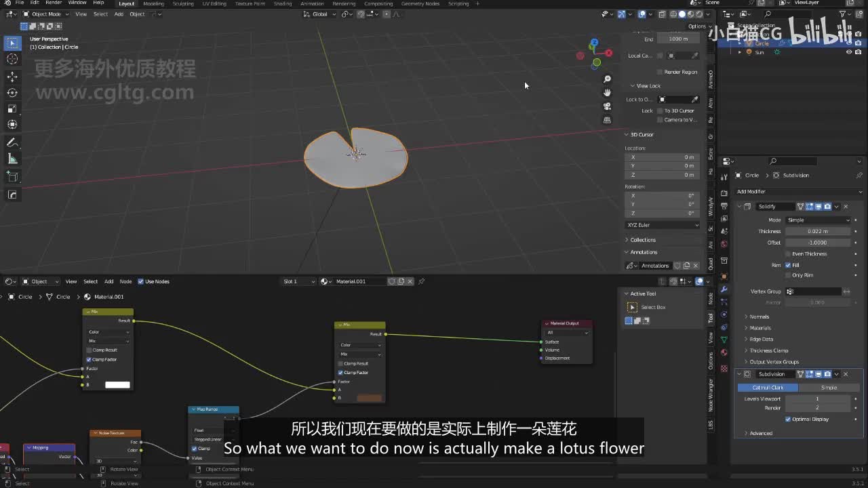This screenshot has height=488, width=868.
Task: Select the Measure tool
Action: click(x=12, y=159)
